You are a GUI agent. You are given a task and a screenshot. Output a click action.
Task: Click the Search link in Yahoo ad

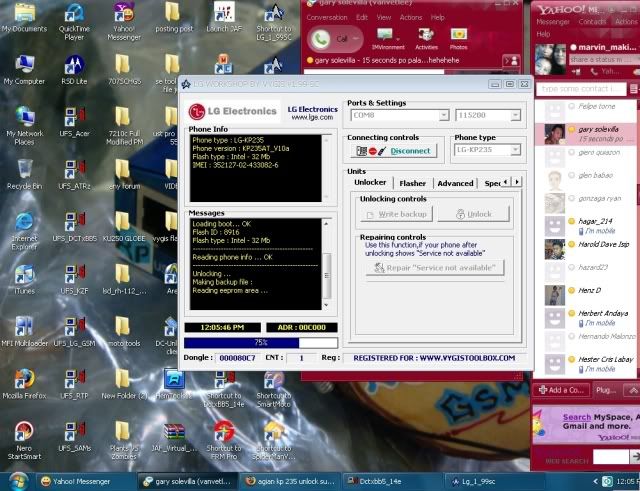(577, 417)
